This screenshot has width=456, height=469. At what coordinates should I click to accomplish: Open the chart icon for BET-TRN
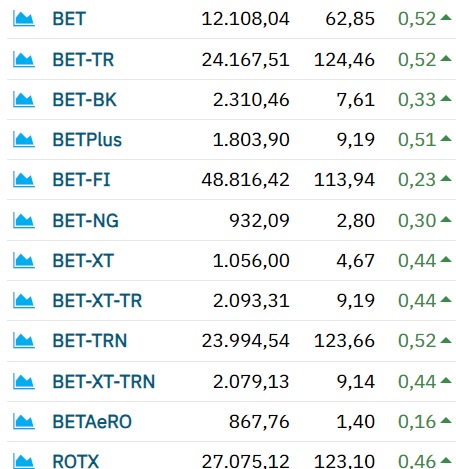24,341
